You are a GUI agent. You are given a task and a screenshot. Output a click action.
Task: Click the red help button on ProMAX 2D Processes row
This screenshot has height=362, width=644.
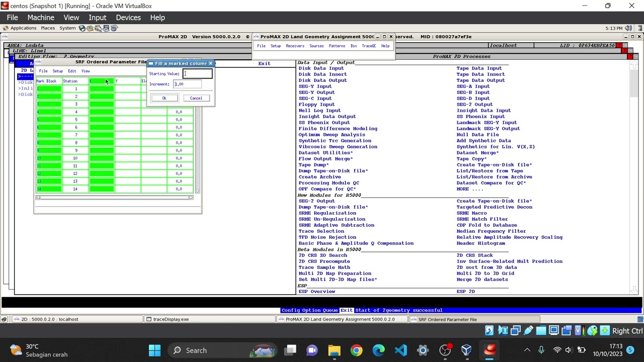pyautogui.click(x=630, y=57)
